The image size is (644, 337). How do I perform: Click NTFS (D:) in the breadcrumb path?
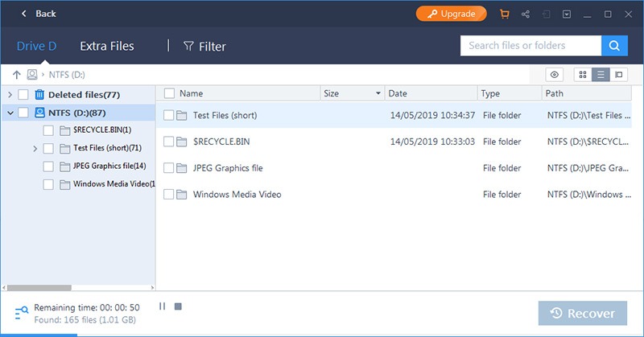point(67,75)
